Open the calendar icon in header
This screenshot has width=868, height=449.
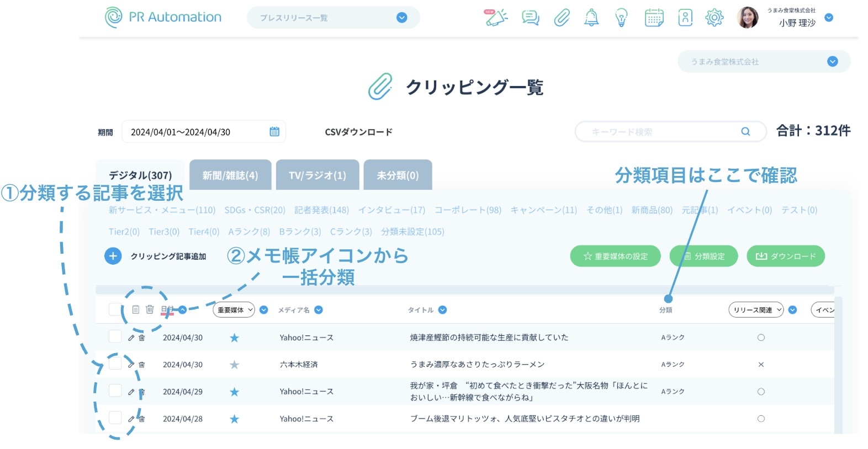(x=654, y=18)
